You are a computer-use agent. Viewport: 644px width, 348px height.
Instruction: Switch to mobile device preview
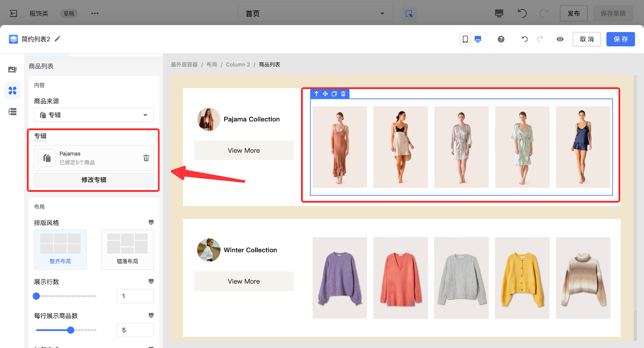click(x=465, y=39)
